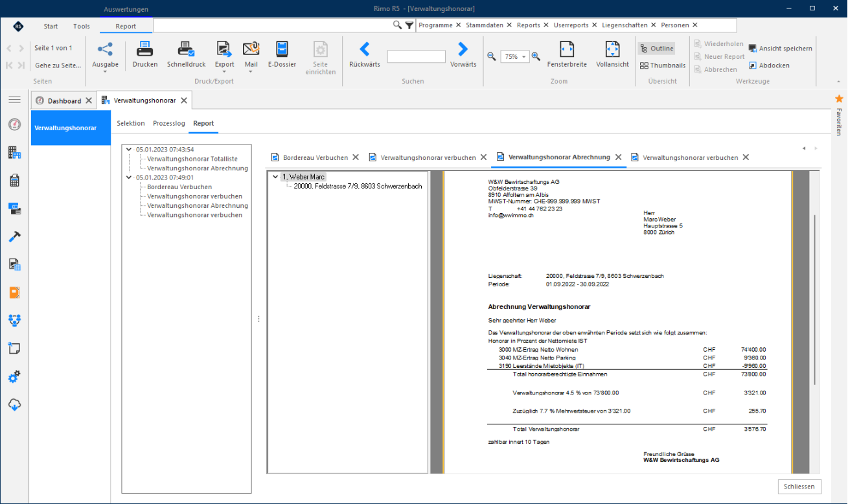Open the Schnelldruck quick print icon
848x504 pixels.
186,49
